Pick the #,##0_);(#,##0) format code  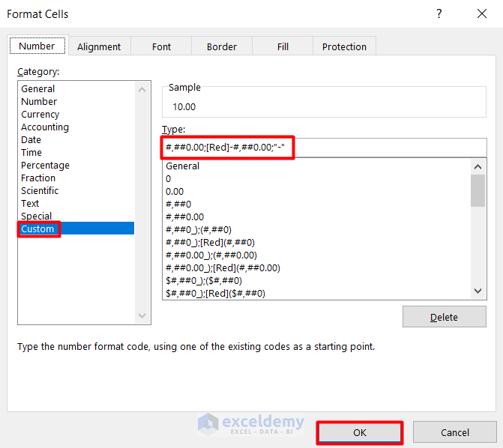[316, 229]
